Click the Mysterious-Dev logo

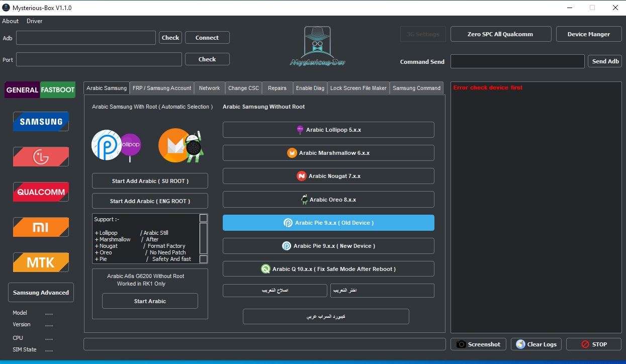[x=317, y=46]
